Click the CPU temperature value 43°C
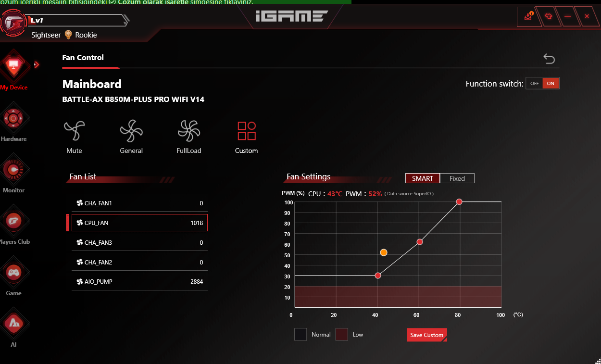 click(x=335, y=194)
